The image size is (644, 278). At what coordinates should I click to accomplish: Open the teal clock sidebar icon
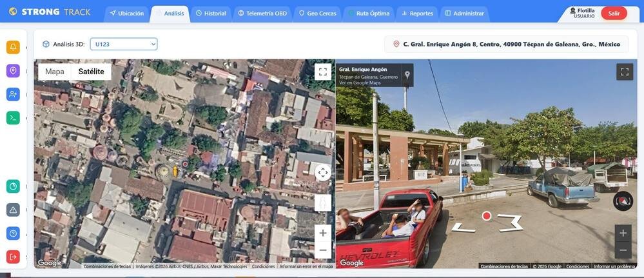click(13, 186)
